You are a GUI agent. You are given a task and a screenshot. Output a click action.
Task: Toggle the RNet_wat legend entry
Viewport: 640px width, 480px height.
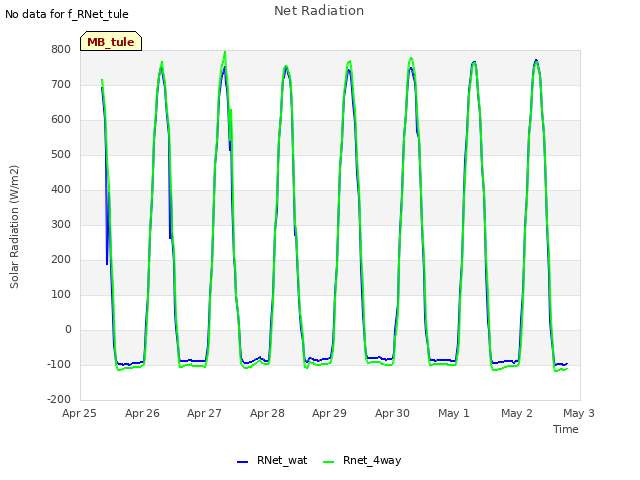(x=272, y=460)
